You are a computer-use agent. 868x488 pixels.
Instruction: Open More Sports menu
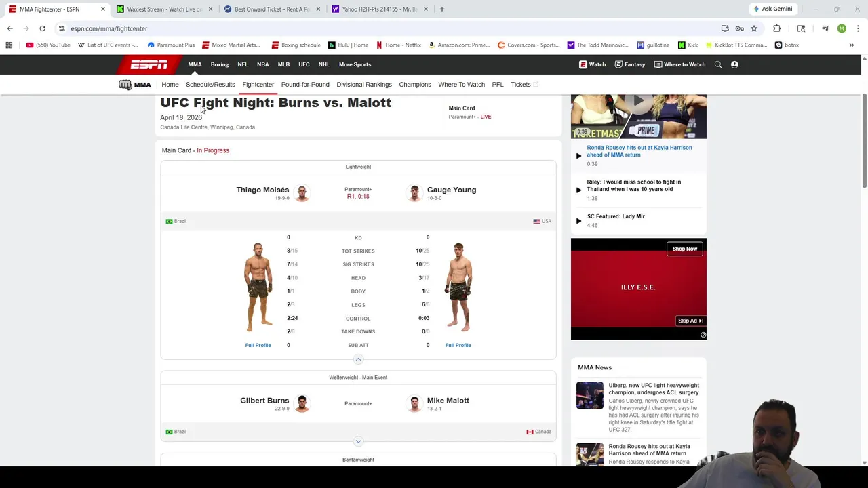tap(355, 64)
